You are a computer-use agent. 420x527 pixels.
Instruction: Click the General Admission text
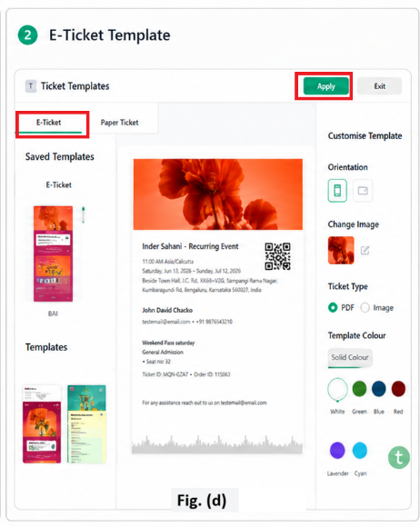(x=163, y=353)
